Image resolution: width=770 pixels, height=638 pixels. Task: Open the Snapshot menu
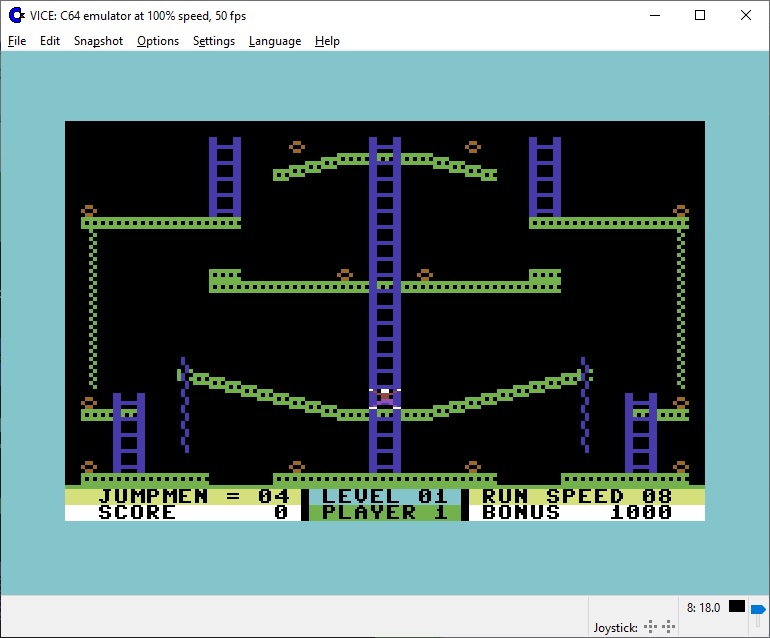[x=98, y=41]
